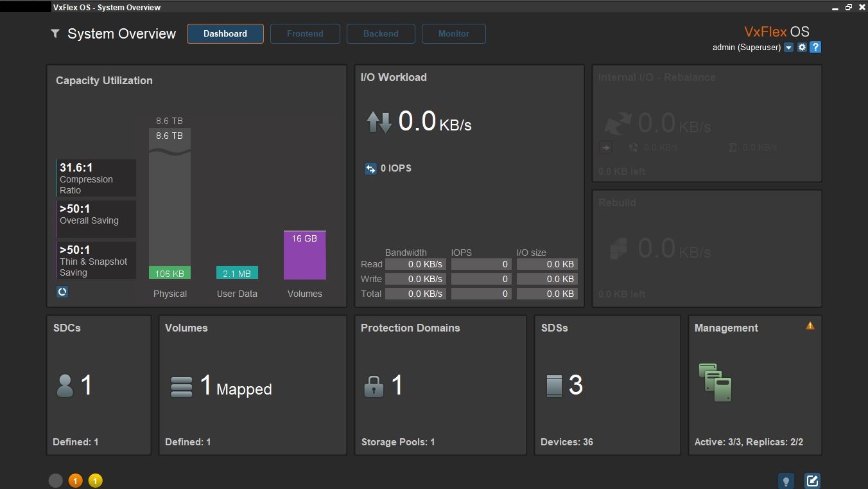
Task: Click the warning triangle on Management tile
Action: pos(810,326)
